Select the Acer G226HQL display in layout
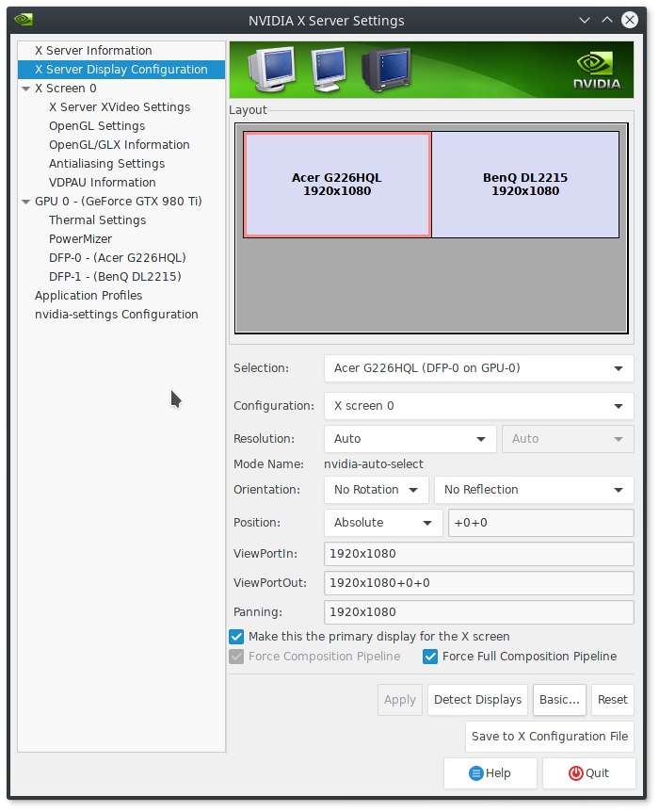Viewport: 659px width, 812px height. (337, 185)
